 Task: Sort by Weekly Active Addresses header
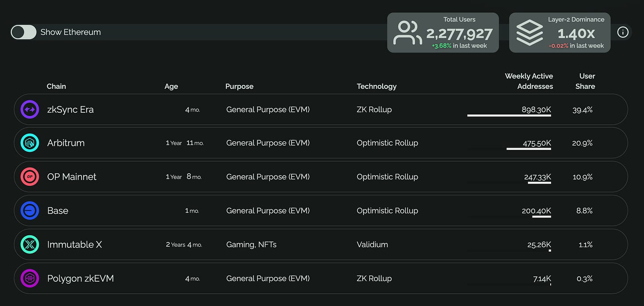[529, 81]
